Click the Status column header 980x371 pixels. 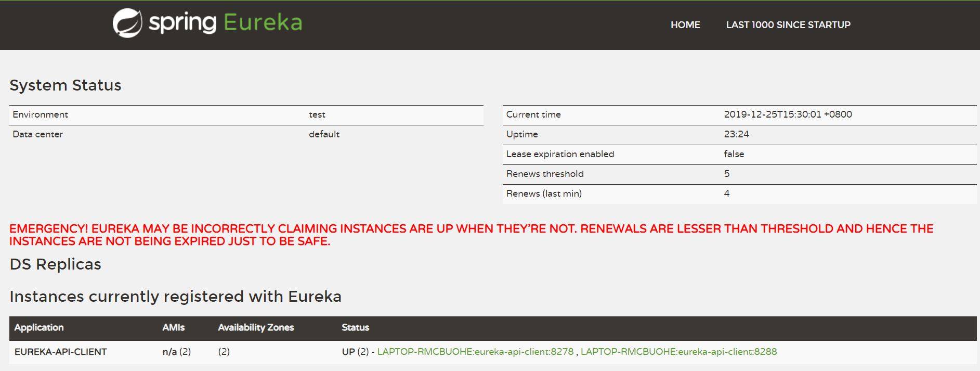[x=355, y=328]
